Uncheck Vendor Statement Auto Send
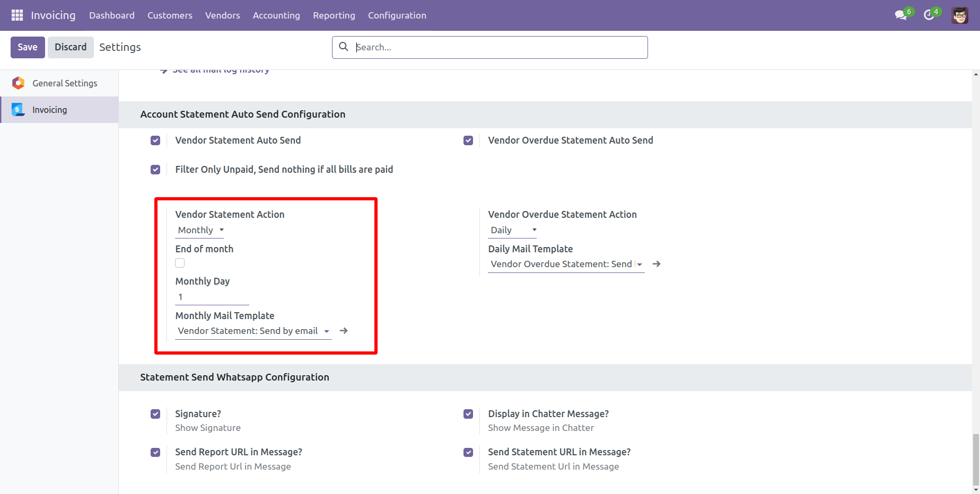980x494 pixels. pyautogui.click(x=155, y=140)
